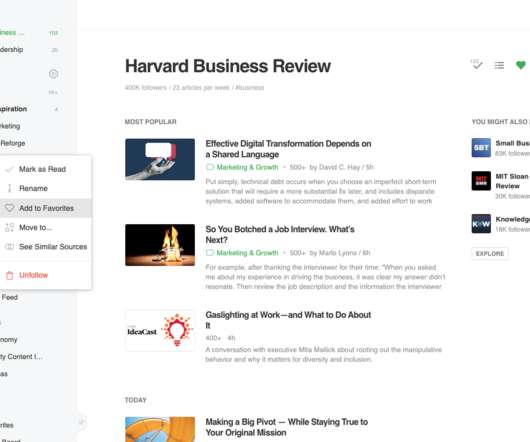Viewport: 530px width, 442px height.
Task: Click the Making a Big Pivot thumbnail
Action: coord(160,429)
